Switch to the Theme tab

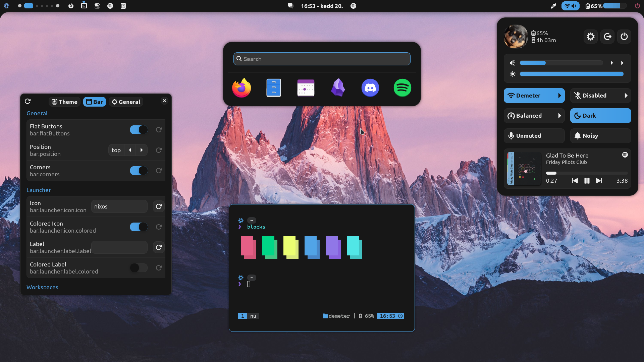64,102
